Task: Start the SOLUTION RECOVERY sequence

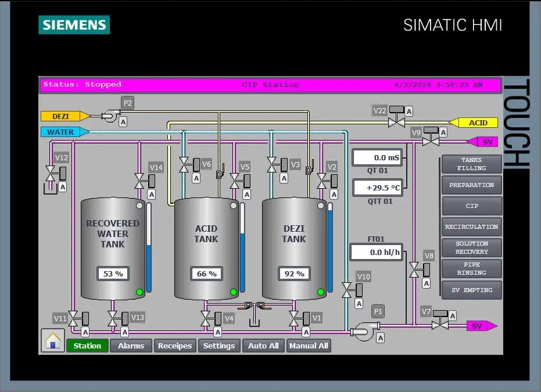Action: coord(472,247)
